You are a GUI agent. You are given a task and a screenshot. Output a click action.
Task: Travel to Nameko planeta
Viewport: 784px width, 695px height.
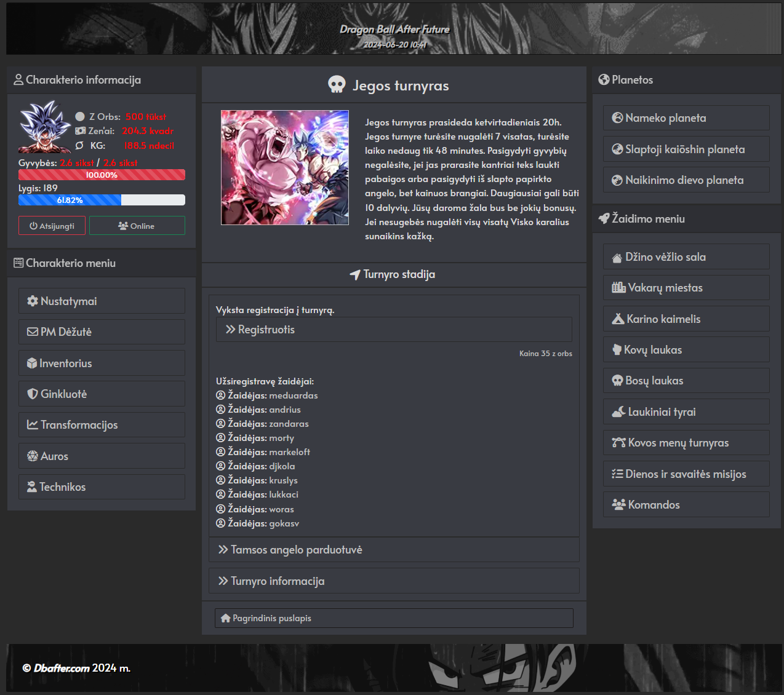[686, 118]
